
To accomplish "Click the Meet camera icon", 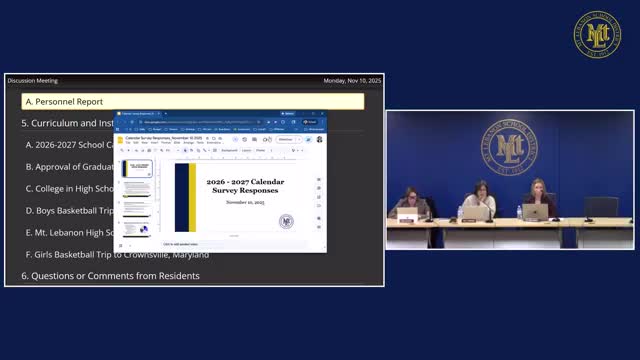I will 265,140.
